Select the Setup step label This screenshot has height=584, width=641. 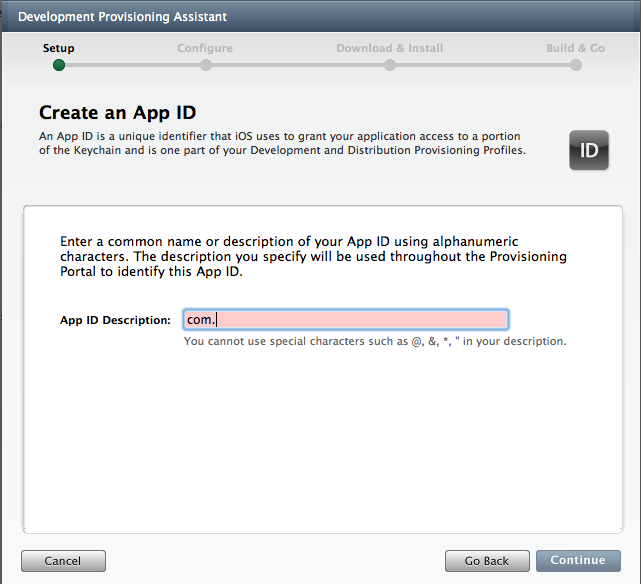pos(58,48)
